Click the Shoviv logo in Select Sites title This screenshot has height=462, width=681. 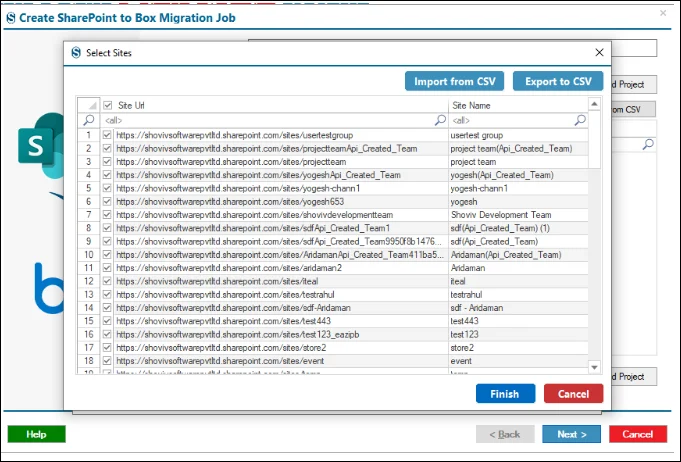pos(76,53)
